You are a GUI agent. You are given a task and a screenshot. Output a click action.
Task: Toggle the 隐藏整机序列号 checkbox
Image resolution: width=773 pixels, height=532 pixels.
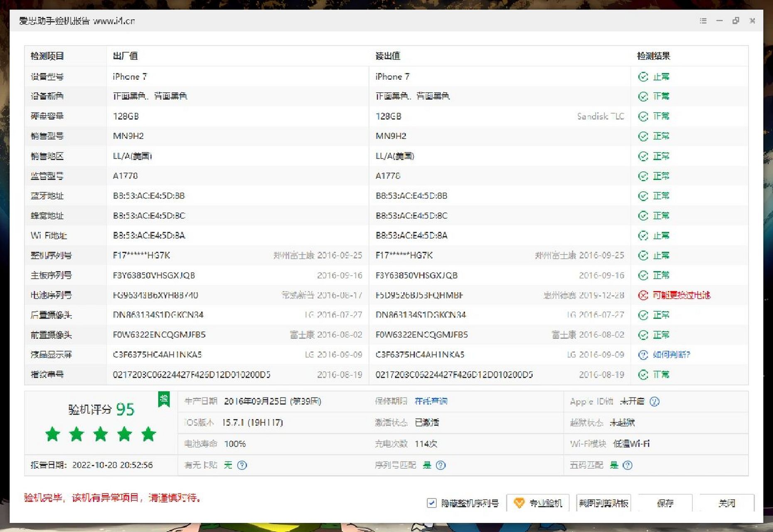[431, 503]
